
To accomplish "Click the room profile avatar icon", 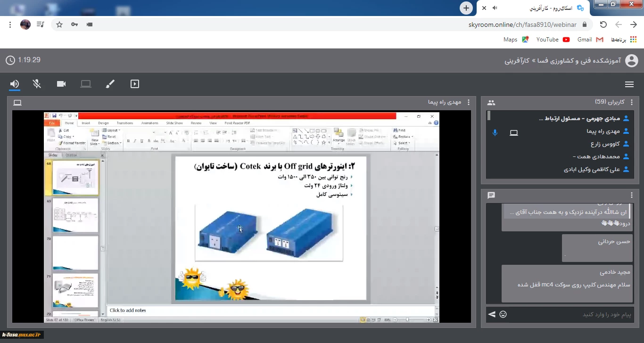I will point(631,61).
